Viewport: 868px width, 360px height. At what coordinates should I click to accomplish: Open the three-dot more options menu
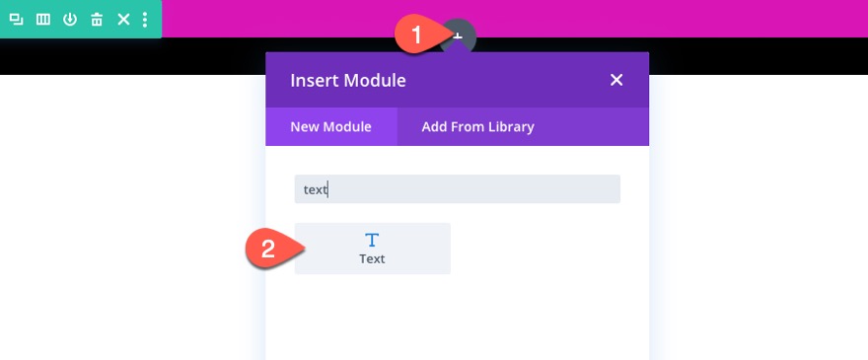[x=145, y=20]
